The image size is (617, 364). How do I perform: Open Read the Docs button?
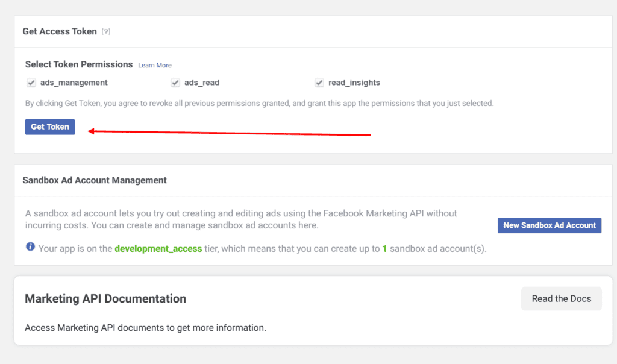pyautogui.click(x=562, y=299)
